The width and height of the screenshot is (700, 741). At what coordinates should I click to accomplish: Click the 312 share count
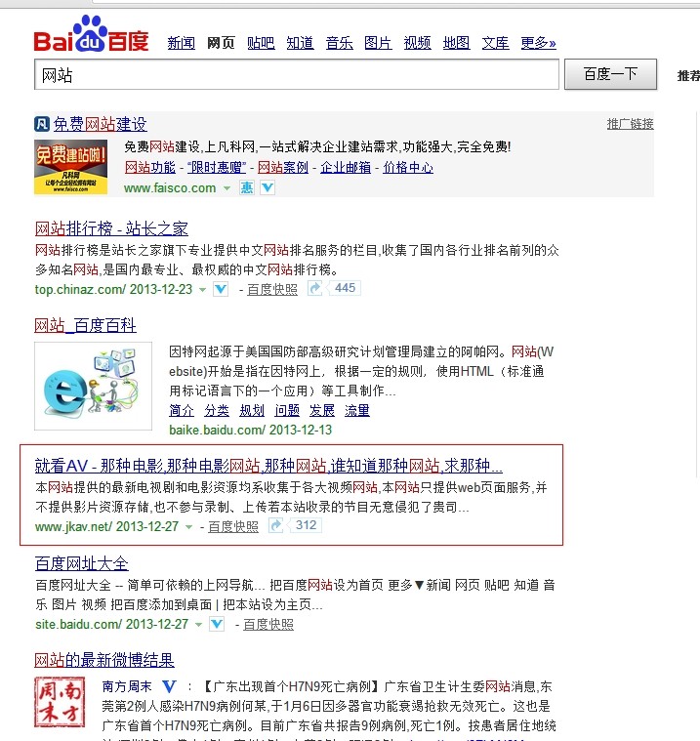click(x=307, y=525)
